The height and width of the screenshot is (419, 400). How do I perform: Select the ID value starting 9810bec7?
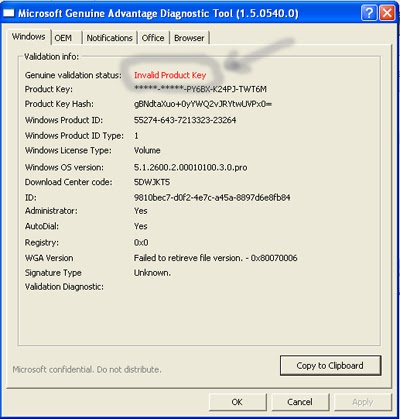[x=212, y=198]
